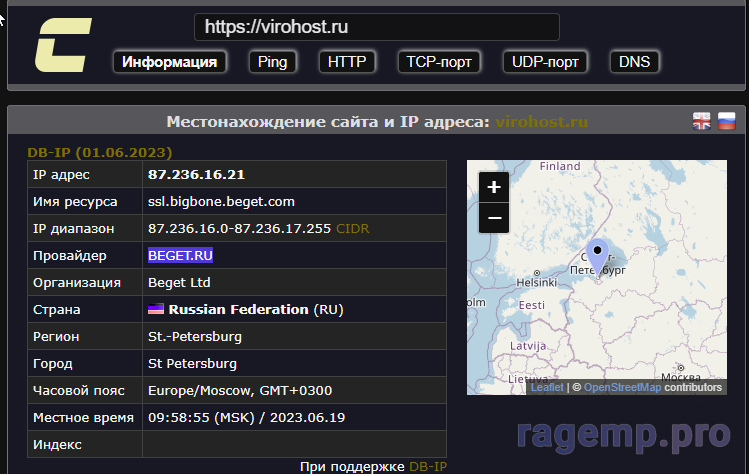Viewport: 749px width, 474px height.
Task: Zoom out on the map
Action: point(494,217)
